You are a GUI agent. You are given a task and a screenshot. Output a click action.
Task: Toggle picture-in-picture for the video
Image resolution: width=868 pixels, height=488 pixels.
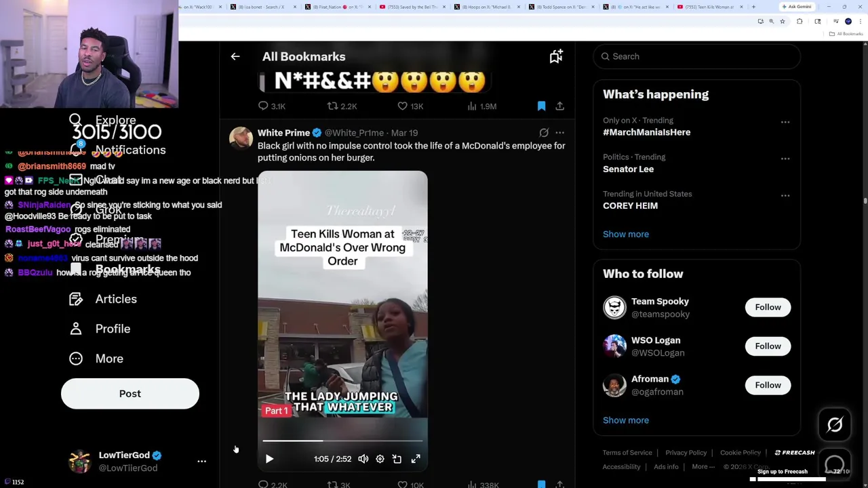pos(397,459)
